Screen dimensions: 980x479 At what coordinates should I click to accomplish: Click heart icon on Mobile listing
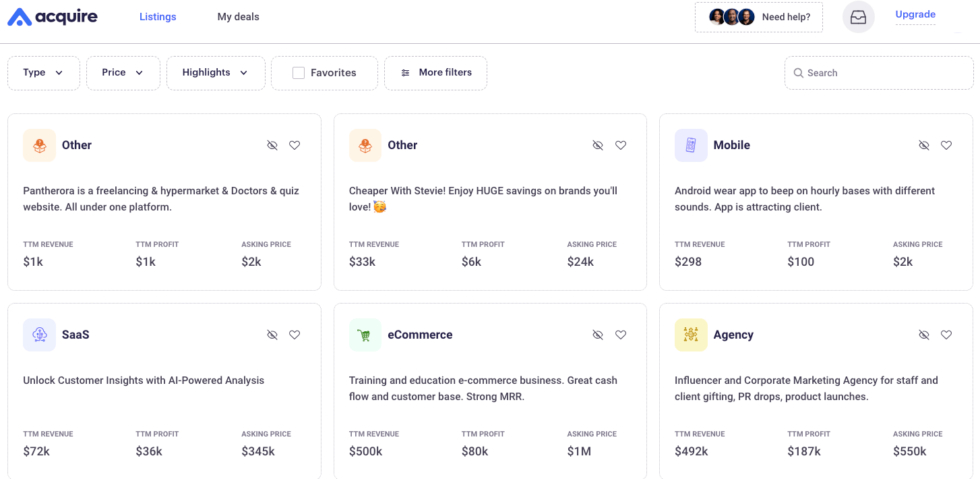946,145
